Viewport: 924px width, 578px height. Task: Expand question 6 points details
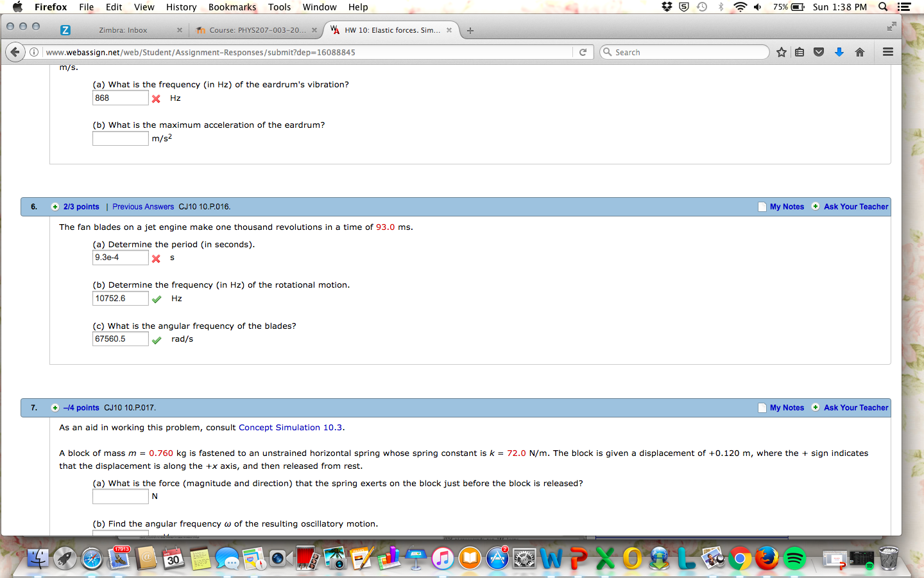coord(55,207)
